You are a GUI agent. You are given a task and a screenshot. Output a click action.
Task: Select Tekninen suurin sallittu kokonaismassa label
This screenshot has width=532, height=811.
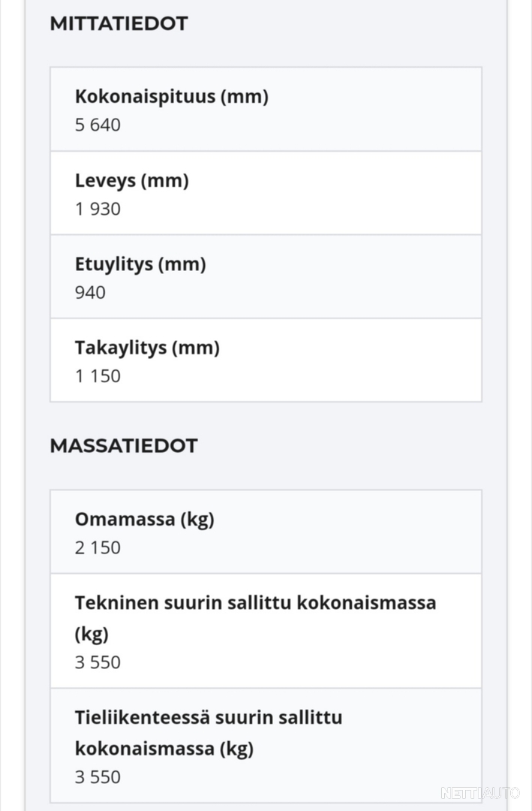255,618
